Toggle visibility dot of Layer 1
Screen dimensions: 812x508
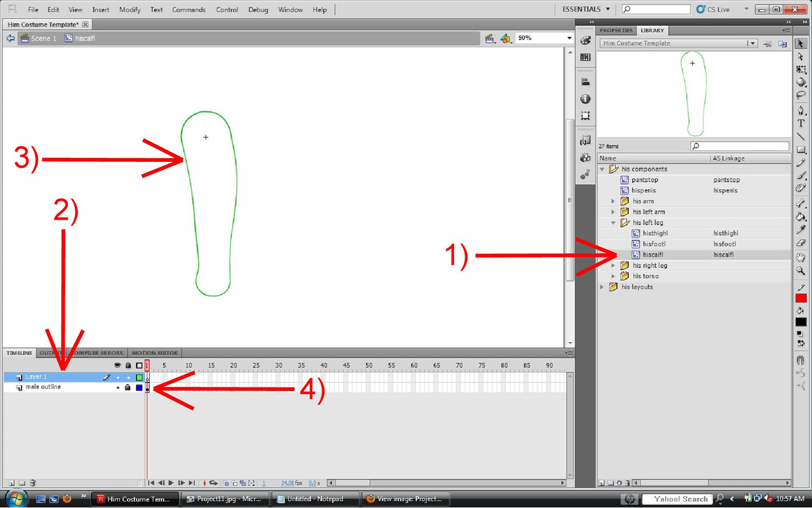tap(117, 377)
